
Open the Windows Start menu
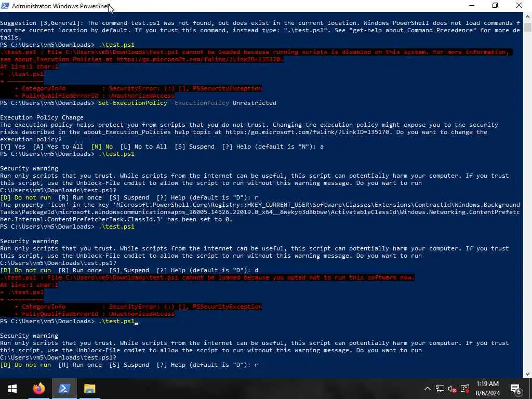tap(12, 389)
